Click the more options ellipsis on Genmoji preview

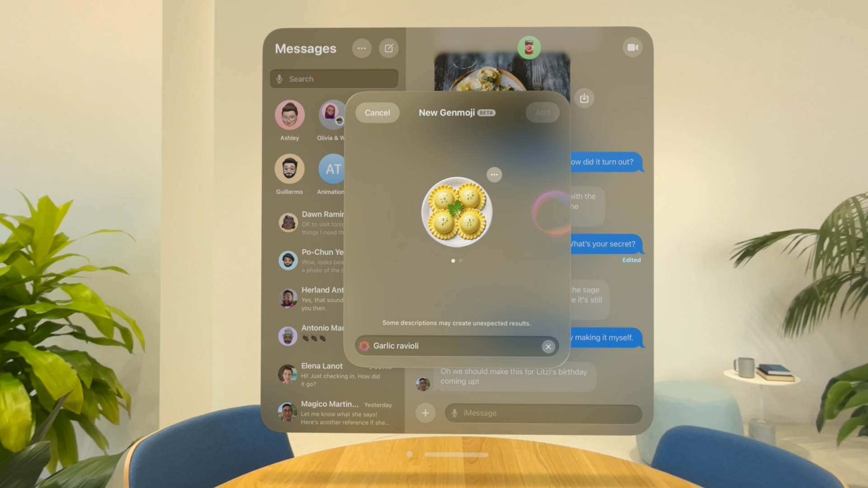click(x=494, y=174)
